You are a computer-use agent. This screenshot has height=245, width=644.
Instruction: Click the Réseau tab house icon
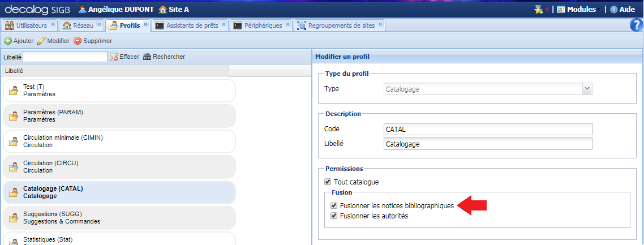pos(67,25)
